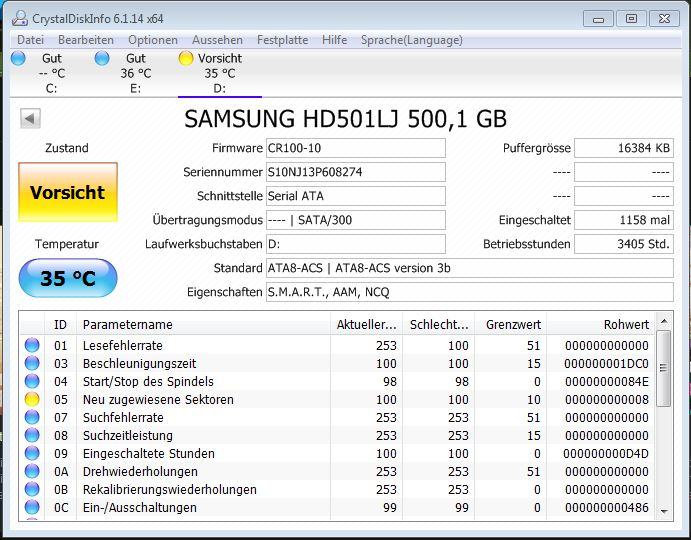Click the blue status orb for drive C:
The height and width of the screenshot is (540, 691).
click(18, 58)
